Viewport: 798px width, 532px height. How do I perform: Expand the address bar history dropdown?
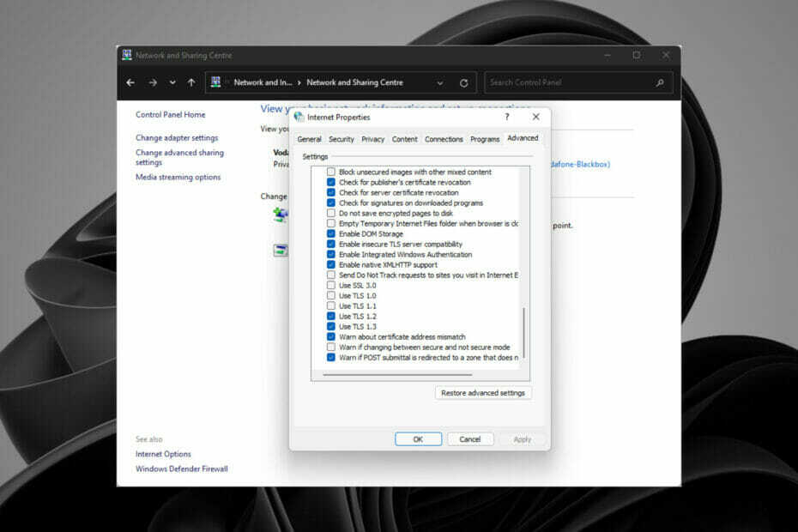pos(439,83)
